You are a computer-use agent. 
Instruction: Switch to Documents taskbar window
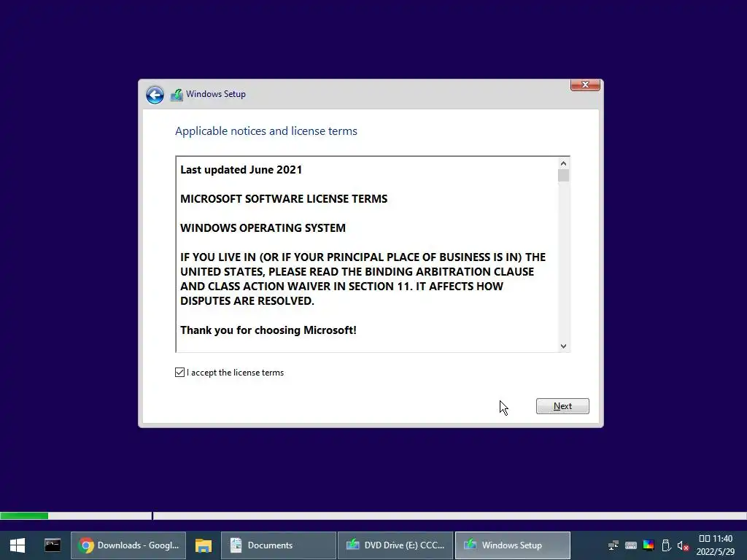click(x=279, y=545)
